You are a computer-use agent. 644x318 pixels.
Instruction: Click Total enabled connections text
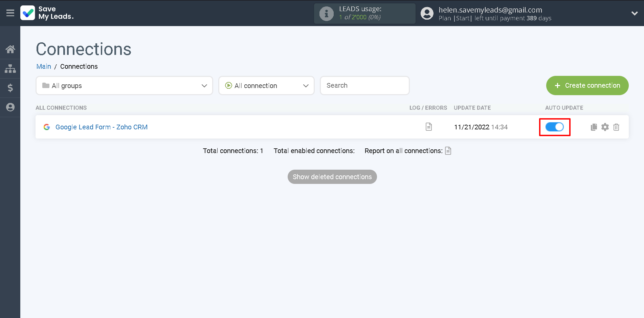tap(314, 151)
